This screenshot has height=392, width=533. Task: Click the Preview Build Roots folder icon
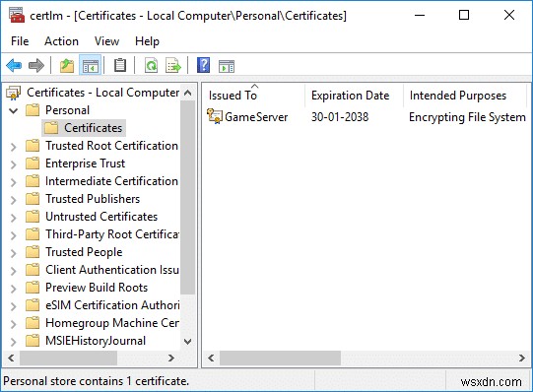pos(33,288)
